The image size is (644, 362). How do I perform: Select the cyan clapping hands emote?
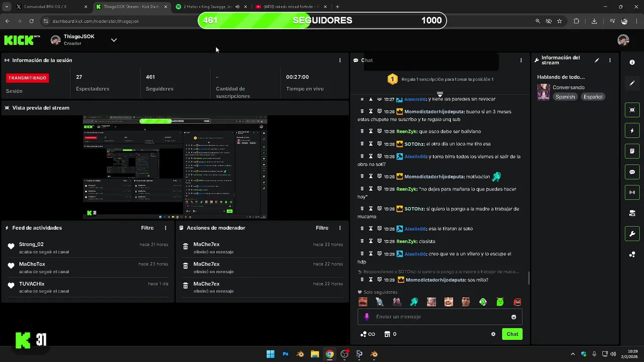tap(414, 302)
